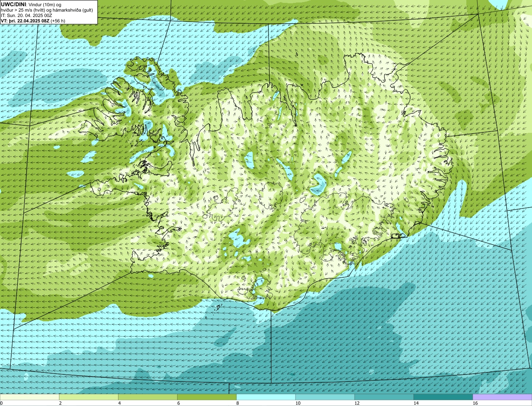Click the '10' scale label
This screenshot has width=532, height=406.
point(298,403)
